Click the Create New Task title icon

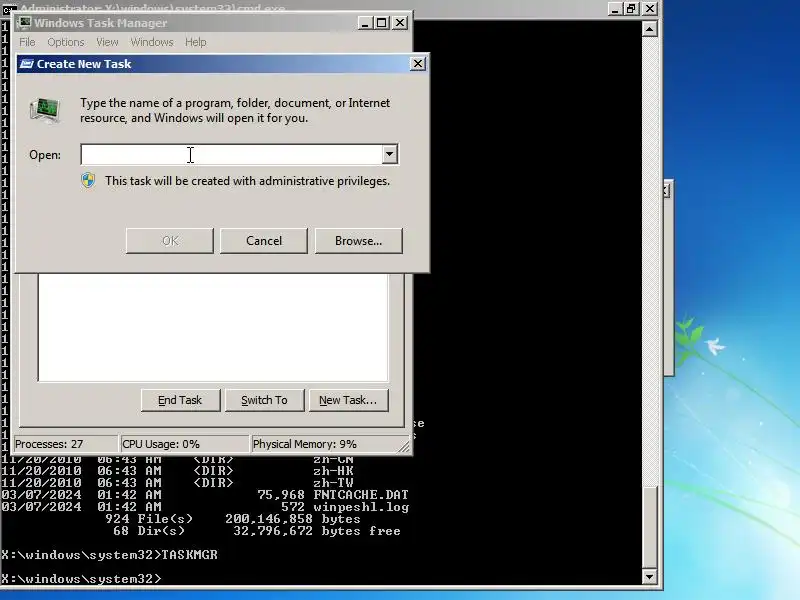coord(26,64)
